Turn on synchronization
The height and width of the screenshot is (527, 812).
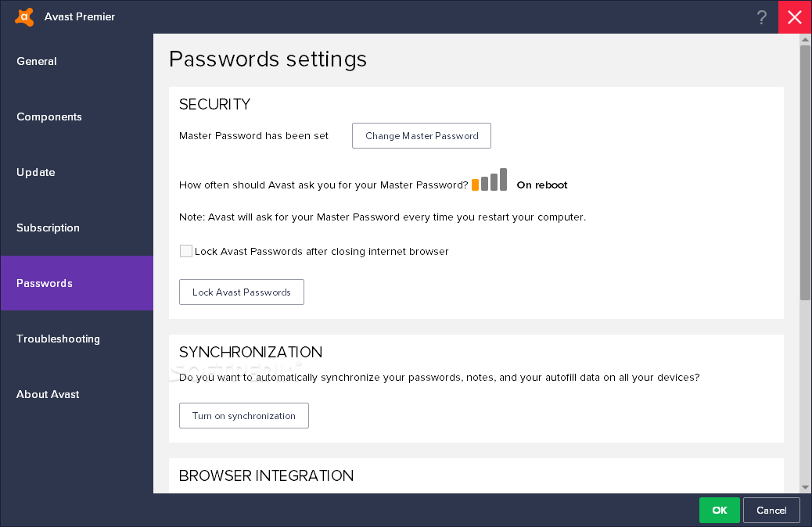click(x=244, y=416)
